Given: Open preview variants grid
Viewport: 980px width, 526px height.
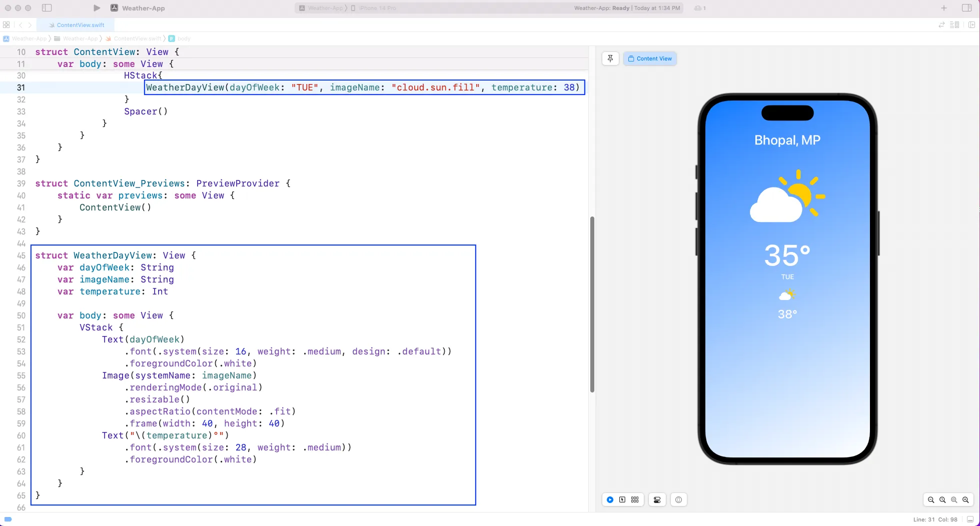Looking at the screenshot, I should (635, 499).
